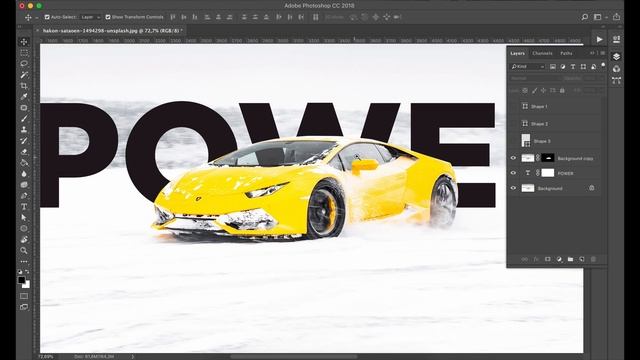
Task: Show the Shape 3 layer
Action: pyautogui.click(x=513, y=141)
